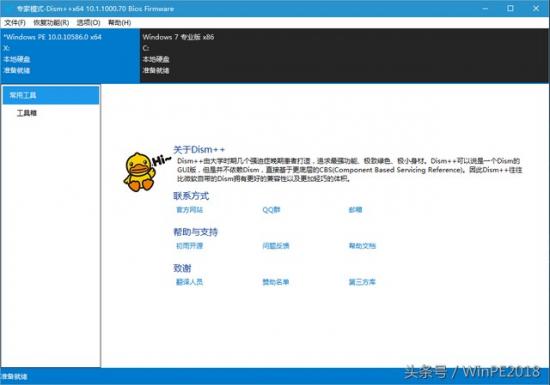Image resolution: width=550 pixels, height=385 pixels.
Task: Open the 帮助文档 link
Action: coord(362,246)
